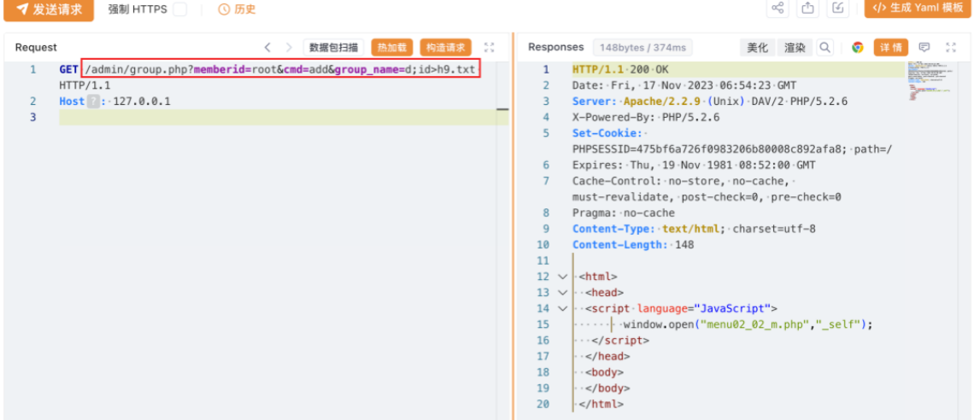980x420 pixels.
Task: Click the Date: Fri, 17 Nov 2023 line
Action: pyautogui.click(x=684, y=85)
